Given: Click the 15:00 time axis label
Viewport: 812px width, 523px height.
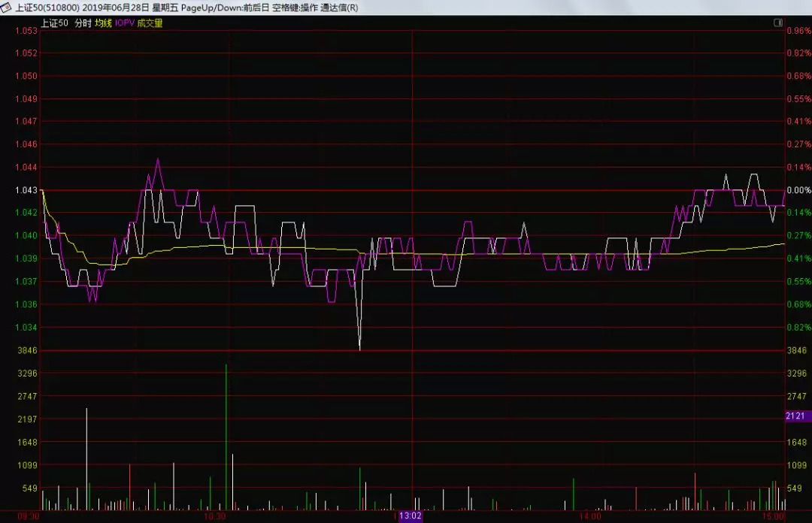Looking at the screenshot, I should 773,517.
